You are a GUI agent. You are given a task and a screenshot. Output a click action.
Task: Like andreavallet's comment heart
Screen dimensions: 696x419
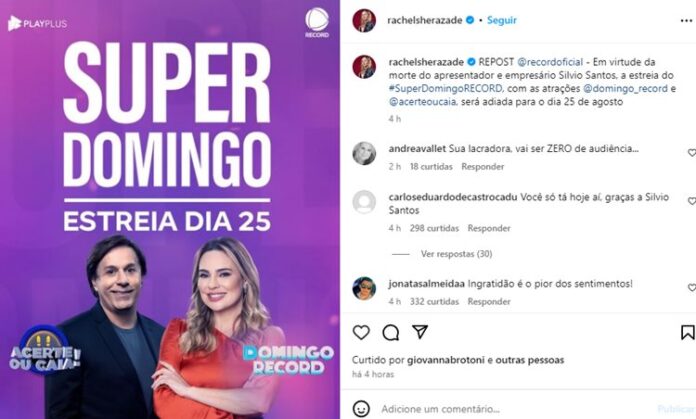click(x=692, y=153)
